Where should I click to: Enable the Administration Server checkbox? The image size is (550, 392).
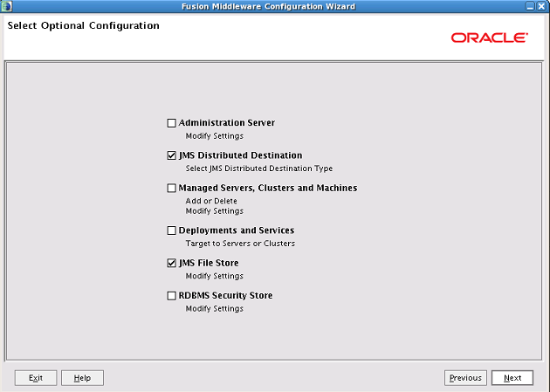point(171,123)
